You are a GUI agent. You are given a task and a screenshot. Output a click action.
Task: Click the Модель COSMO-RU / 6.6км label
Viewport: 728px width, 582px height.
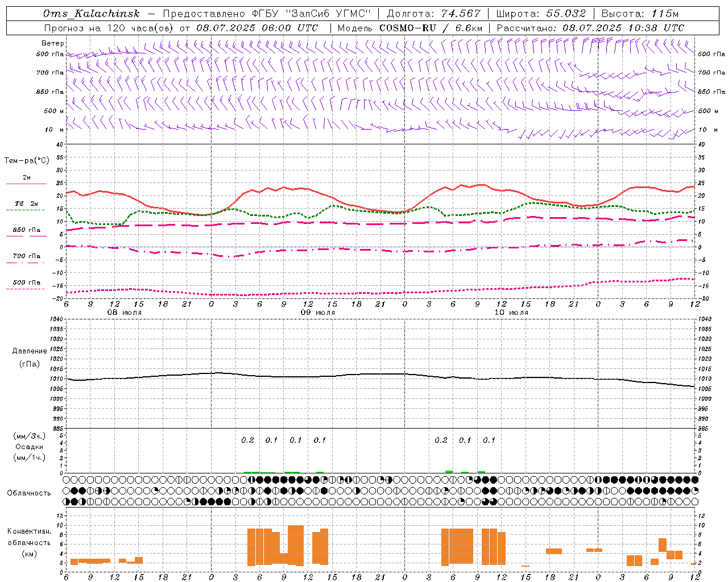[410, 28]
